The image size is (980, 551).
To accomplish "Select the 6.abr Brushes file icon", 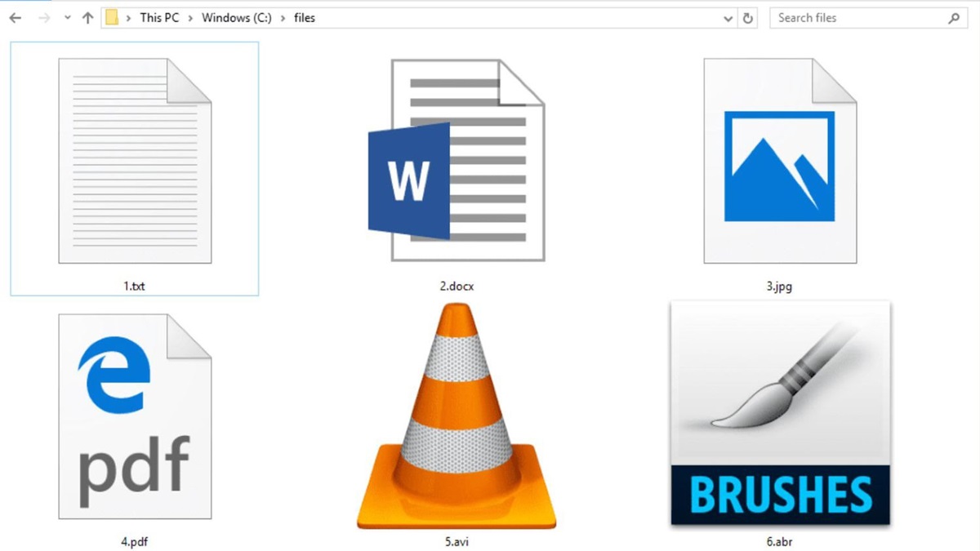I will 780,413.
